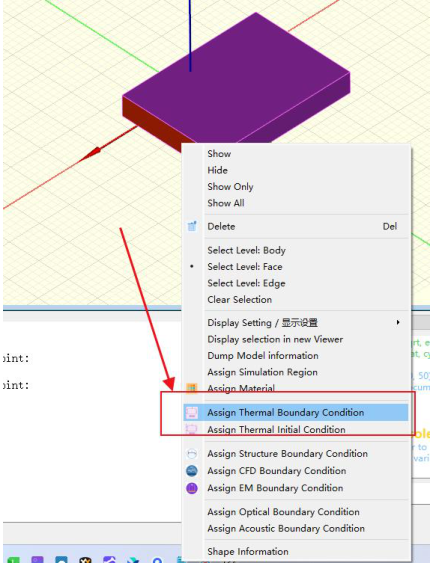
Task: Choose Assign Structure Boundary Condition
Action: (296, 454)
